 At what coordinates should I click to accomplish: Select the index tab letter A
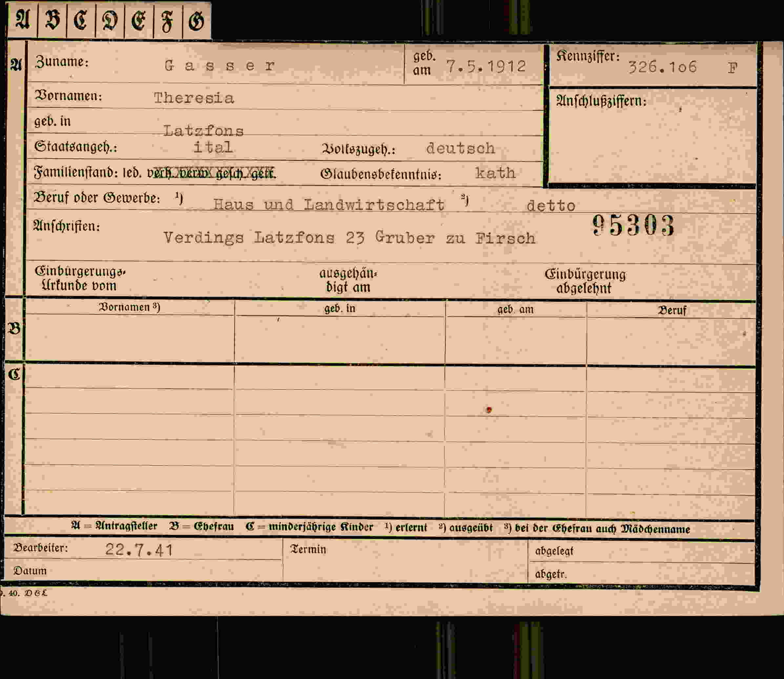23,20
